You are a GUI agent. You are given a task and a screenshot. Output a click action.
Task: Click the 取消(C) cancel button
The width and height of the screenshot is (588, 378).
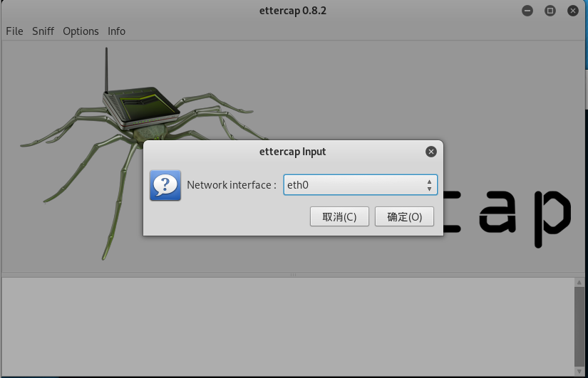point(339,216)
